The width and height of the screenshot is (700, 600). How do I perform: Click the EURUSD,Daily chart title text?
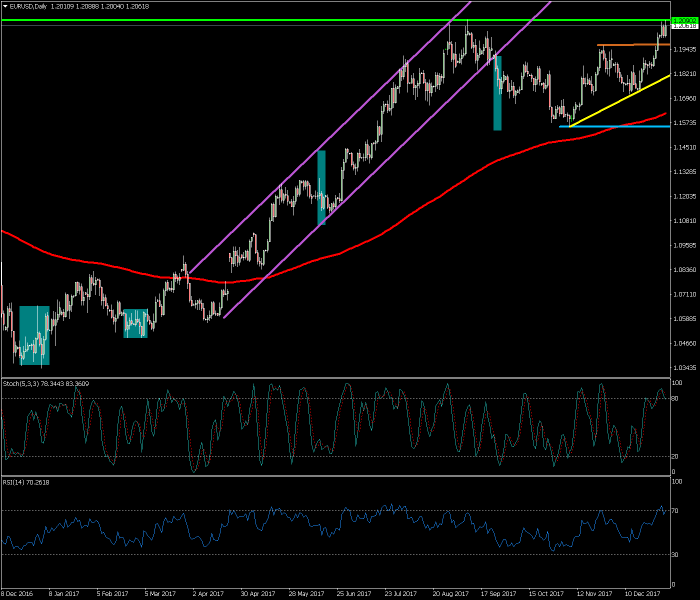[x=28, y=6]
